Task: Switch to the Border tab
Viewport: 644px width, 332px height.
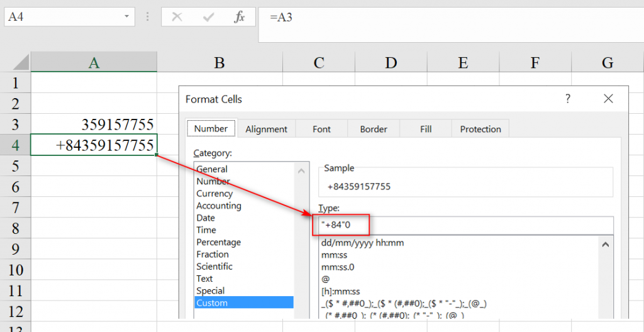Action: tap(374, 129)
